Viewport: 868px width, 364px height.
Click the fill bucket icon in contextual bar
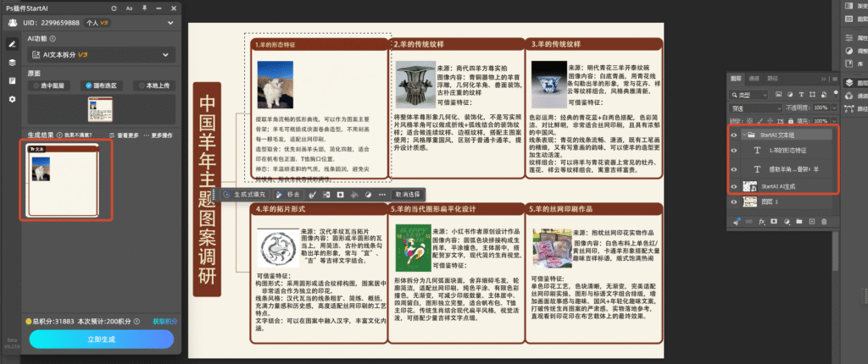354,195
